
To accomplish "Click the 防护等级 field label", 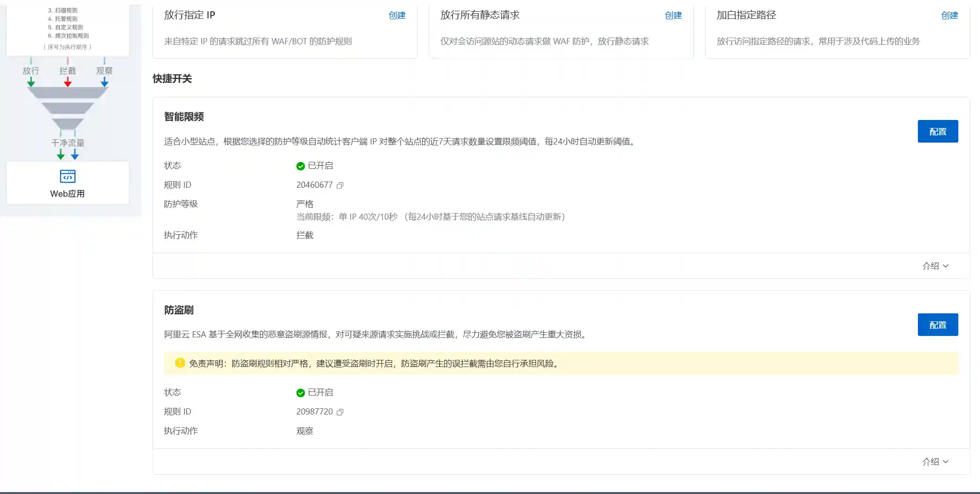I will pos(181,204).
